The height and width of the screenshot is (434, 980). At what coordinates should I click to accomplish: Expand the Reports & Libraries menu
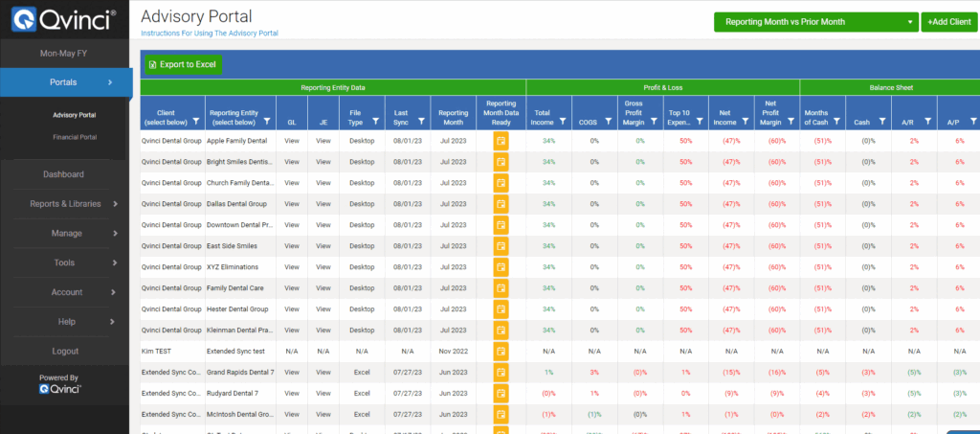(x=65, y=203)
